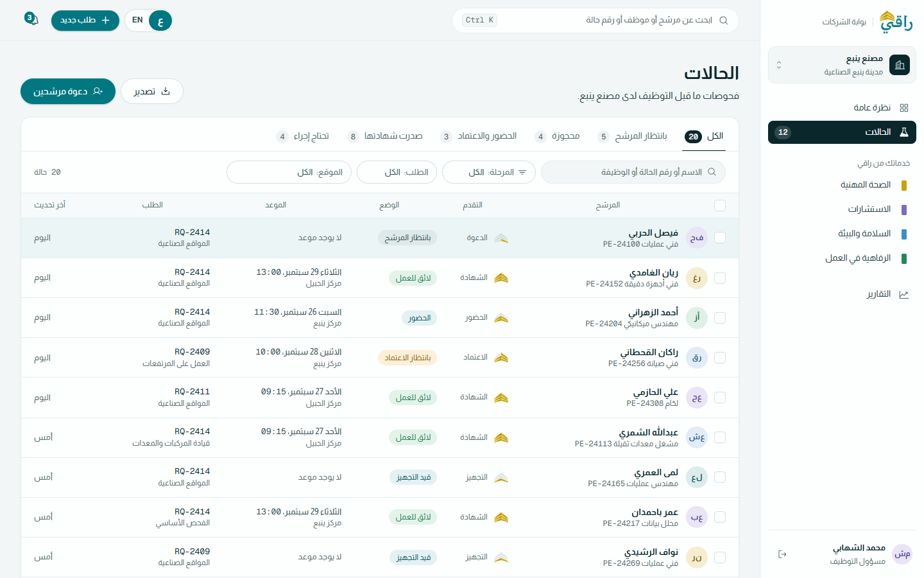Switch to بانتظار المرشح tab
The height and width of the screenshot is (578, 924).
tap(632, 136)
